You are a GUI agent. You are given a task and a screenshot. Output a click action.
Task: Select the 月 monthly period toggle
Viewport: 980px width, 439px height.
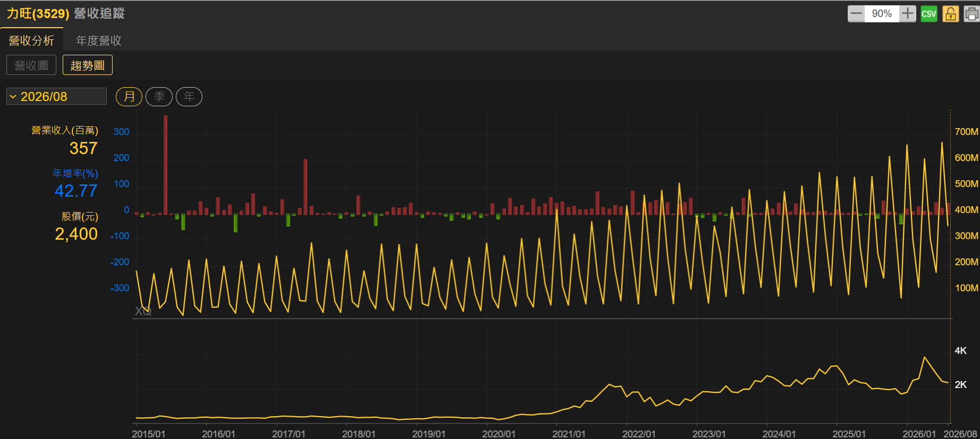pos(129,97)
